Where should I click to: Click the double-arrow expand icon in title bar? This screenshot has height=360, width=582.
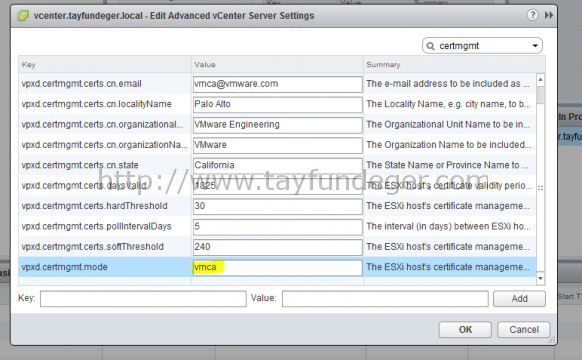pyautogui.click(x=549, y=15)
